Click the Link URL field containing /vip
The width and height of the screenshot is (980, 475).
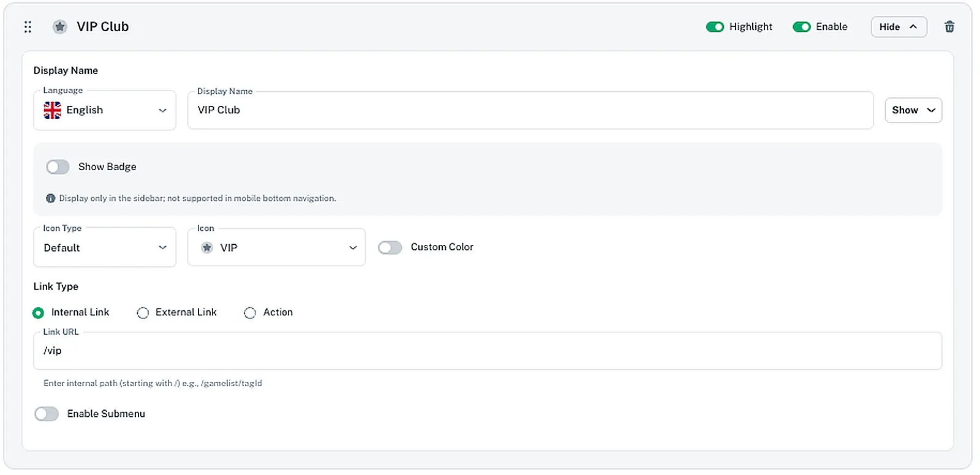(488, 351)
